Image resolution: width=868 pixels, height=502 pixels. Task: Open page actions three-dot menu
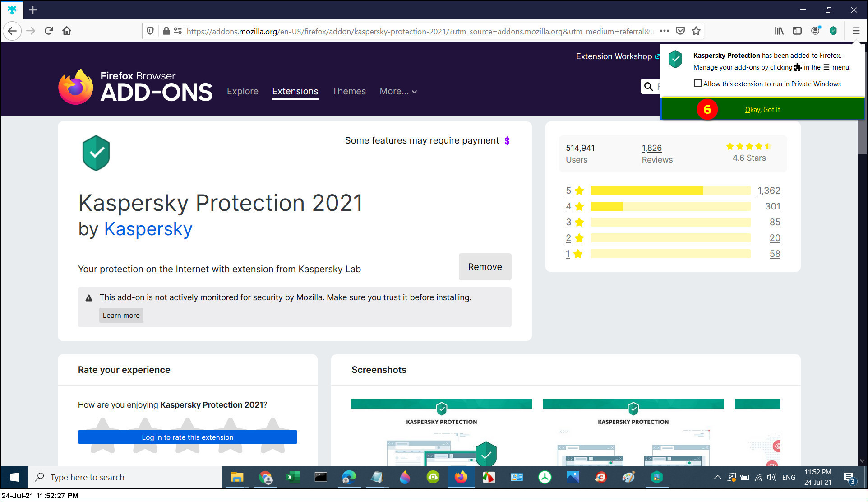[664, 31]
